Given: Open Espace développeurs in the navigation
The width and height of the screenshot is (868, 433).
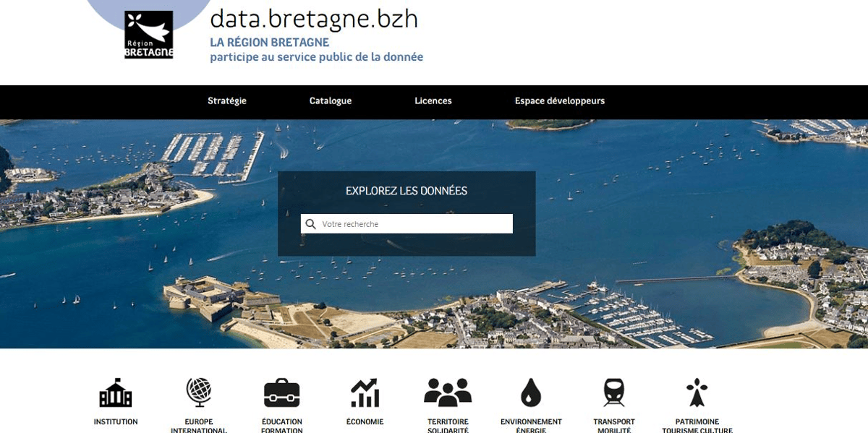Looking at the screenshot, I should [x=560, y=101].
